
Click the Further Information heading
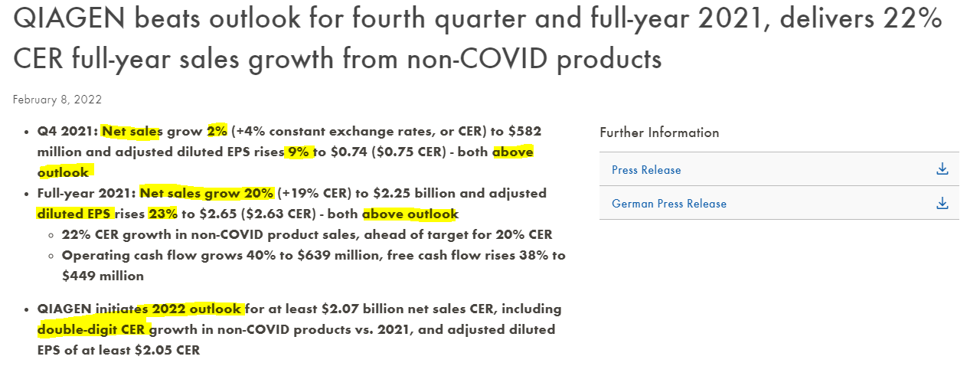click(659, 132)
